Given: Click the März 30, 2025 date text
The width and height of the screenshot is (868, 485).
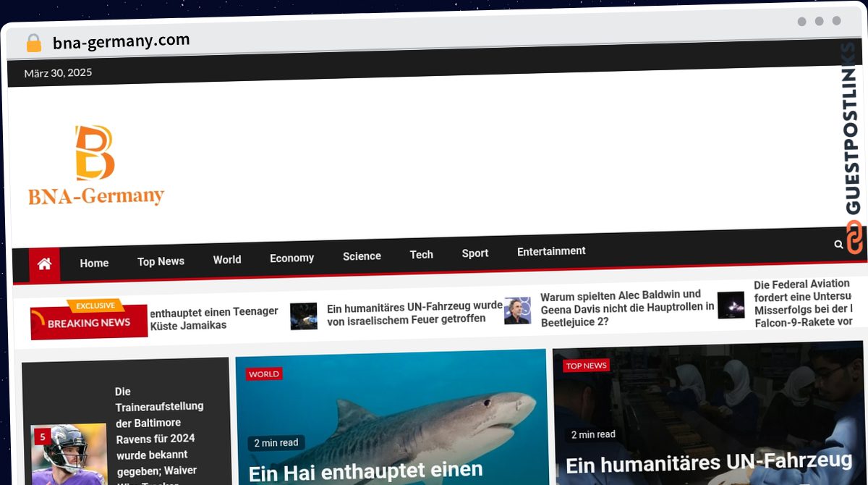Looking at the screenshot, I should click(x=58, y=72).
